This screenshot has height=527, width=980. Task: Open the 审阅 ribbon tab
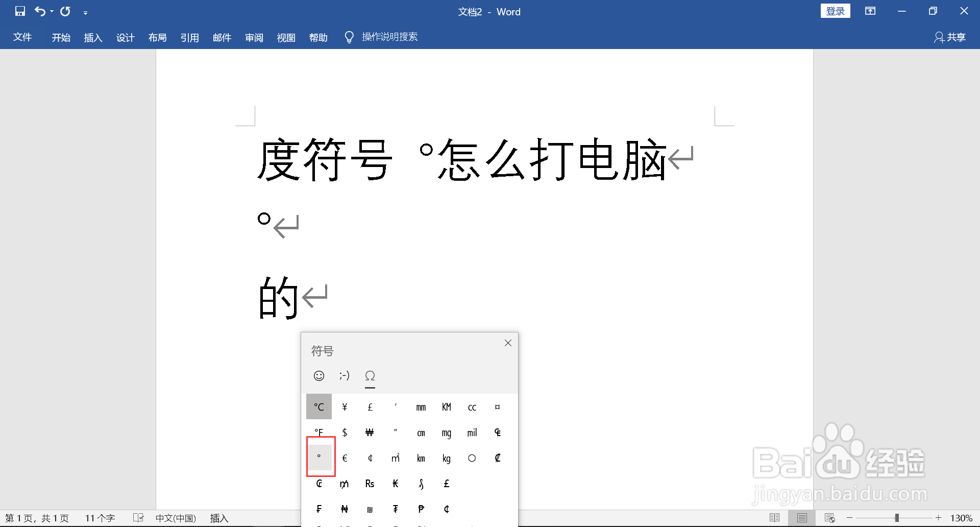click(x=254, y=37)
